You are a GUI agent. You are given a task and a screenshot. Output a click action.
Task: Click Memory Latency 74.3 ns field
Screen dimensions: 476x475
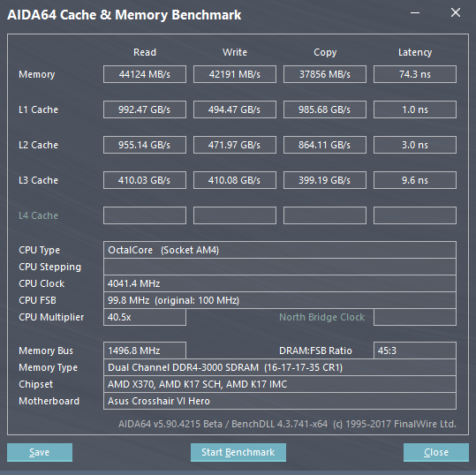click(x=415, y=74)
